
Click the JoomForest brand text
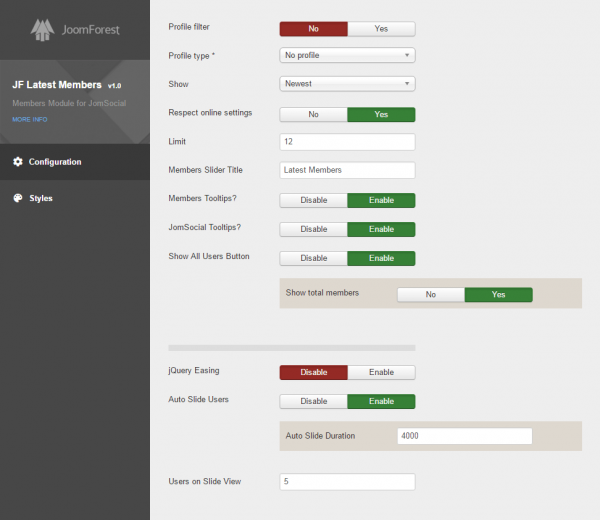click(x=91, y=30)
